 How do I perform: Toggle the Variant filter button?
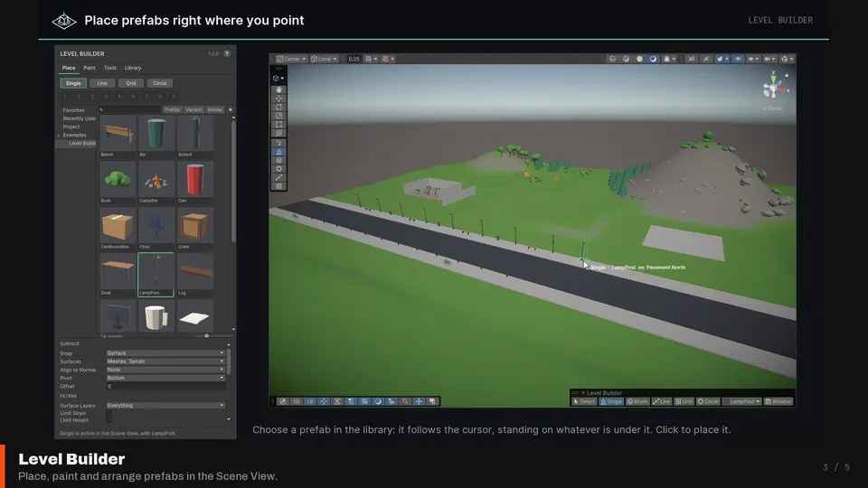tap(193, 109)
